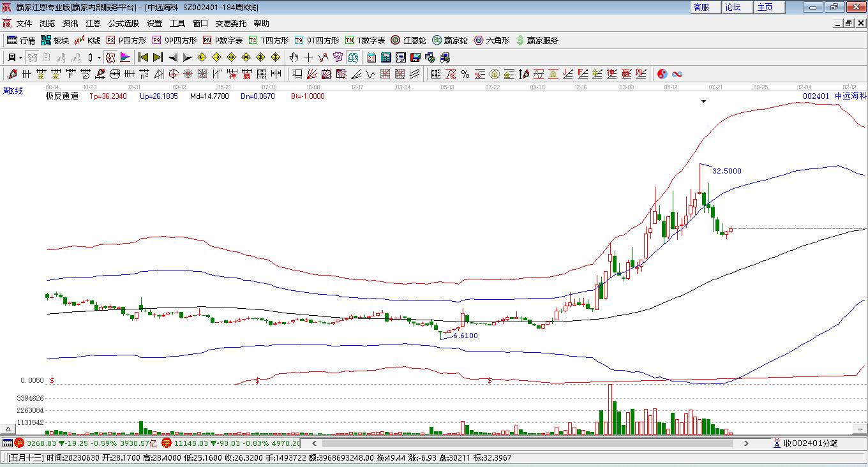Open the 赢家轮 wheel tool
The image size is (868, 467).
point(450,40)
